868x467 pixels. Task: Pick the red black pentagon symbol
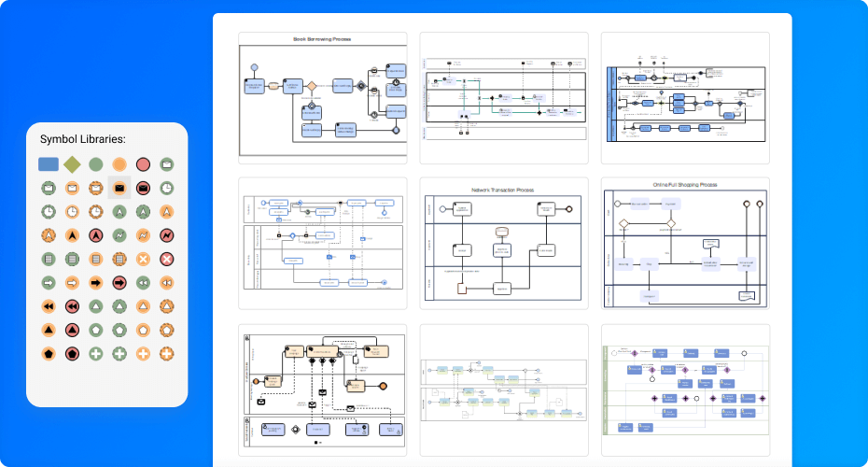[72, 353]
